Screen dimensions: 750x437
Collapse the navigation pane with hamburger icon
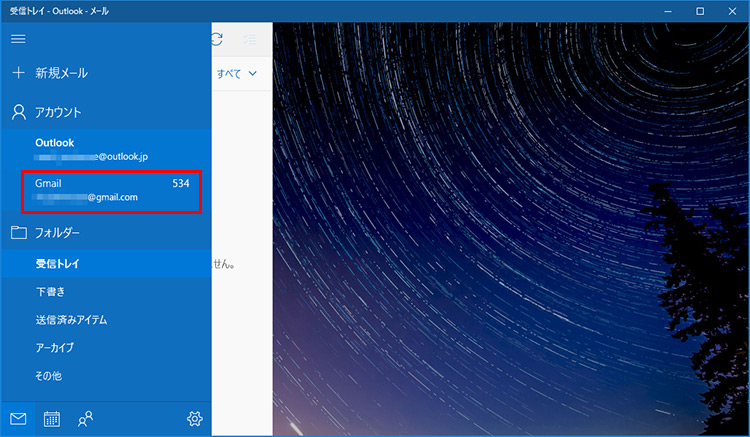pos(18,39)
